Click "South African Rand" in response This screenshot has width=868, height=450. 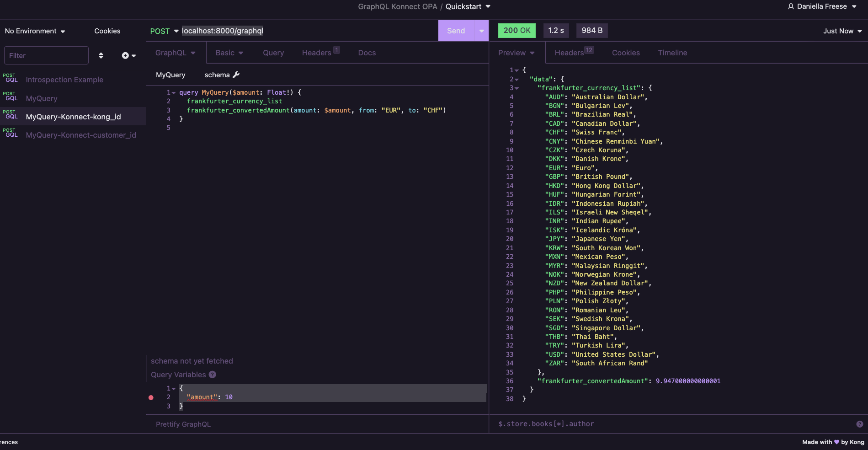pos(610,363)
